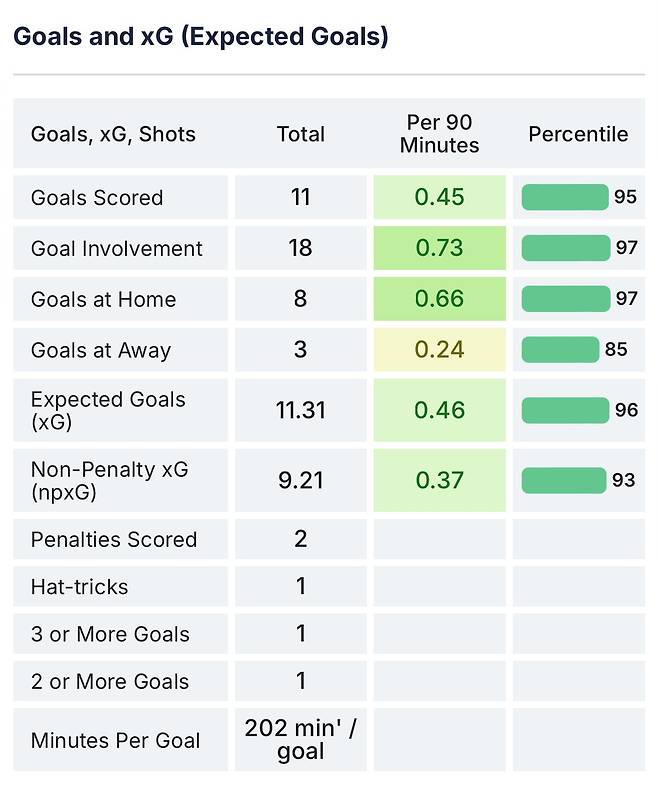Click the 11.31 total xG value

point(301,410)
